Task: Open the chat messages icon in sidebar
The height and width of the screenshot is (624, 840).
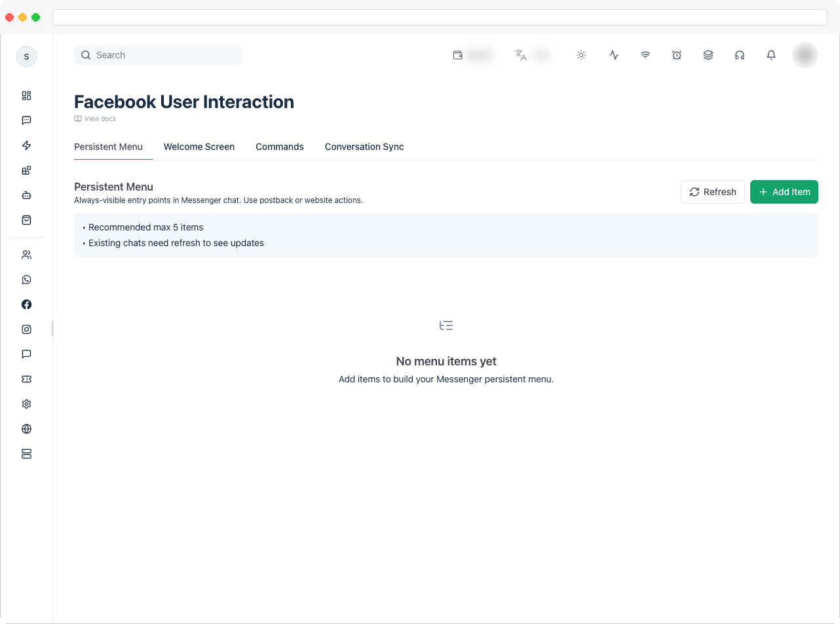Action: pyautogui.click(x=26, y=120)
